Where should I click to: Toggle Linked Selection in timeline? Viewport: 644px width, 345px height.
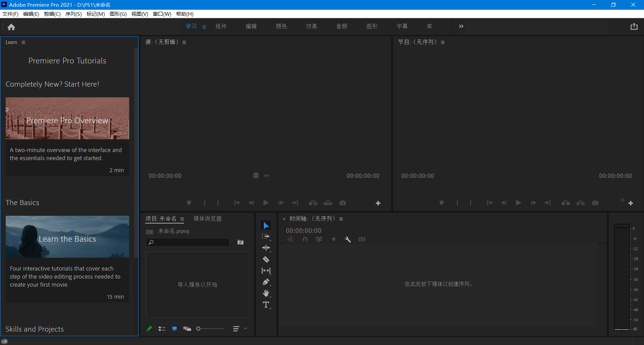pyautogui.click(x=319, y=239)
